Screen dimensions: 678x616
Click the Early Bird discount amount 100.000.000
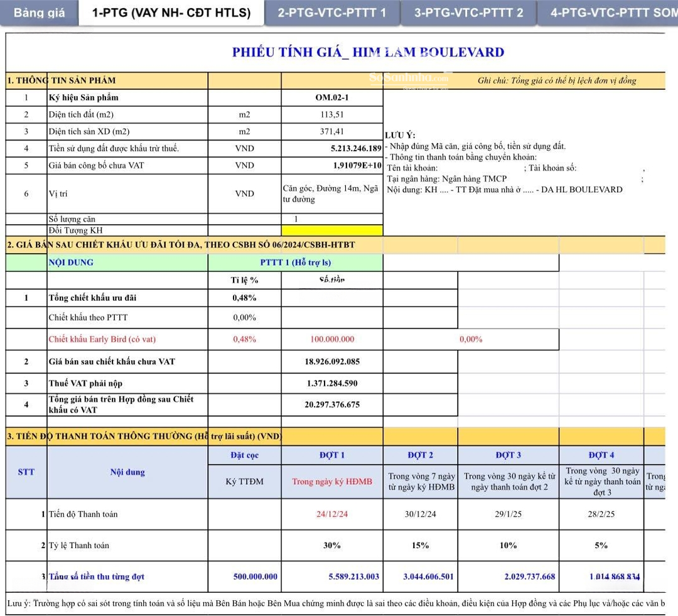331,339
